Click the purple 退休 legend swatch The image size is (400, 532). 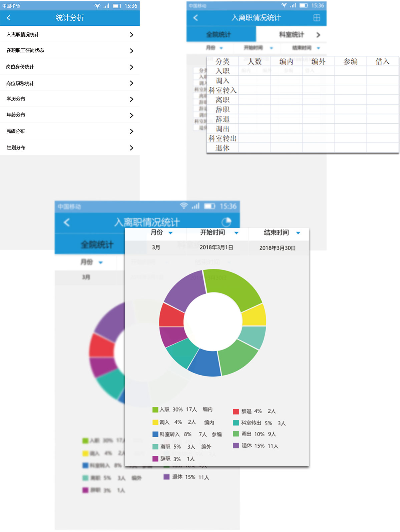click(x=236, y=446)
